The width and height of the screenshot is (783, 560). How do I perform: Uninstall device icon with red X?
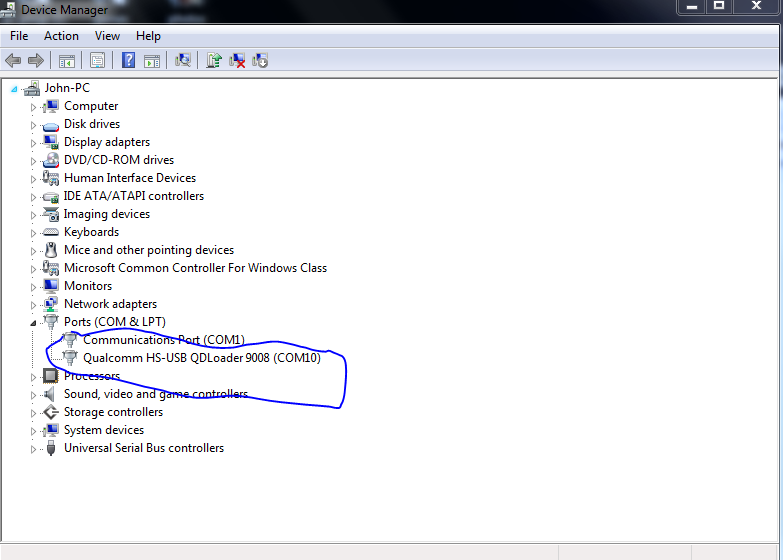[x=237, y=61]
